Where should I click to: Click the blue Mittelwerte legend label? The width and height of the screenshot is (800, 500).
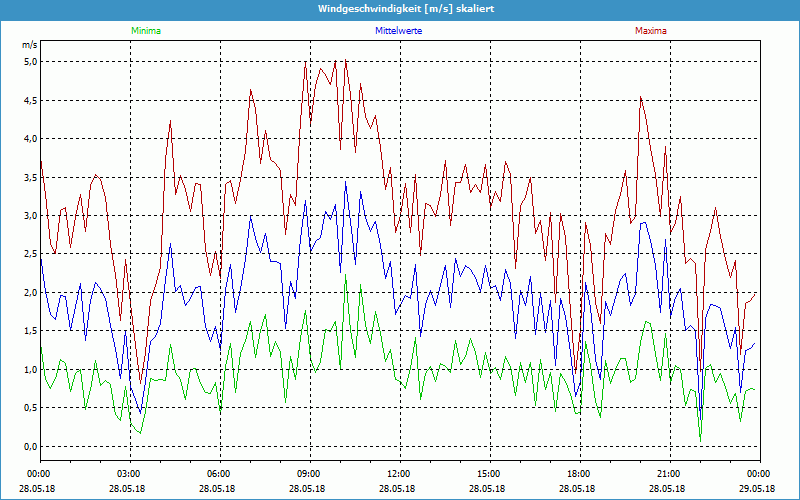coord(398,31)
